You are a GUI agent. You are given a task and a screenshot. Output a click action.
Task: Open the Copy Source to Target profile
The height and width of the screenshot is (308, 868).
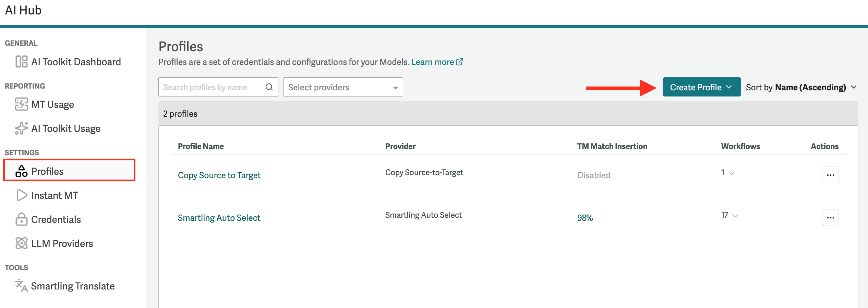[x=219, y=175]
